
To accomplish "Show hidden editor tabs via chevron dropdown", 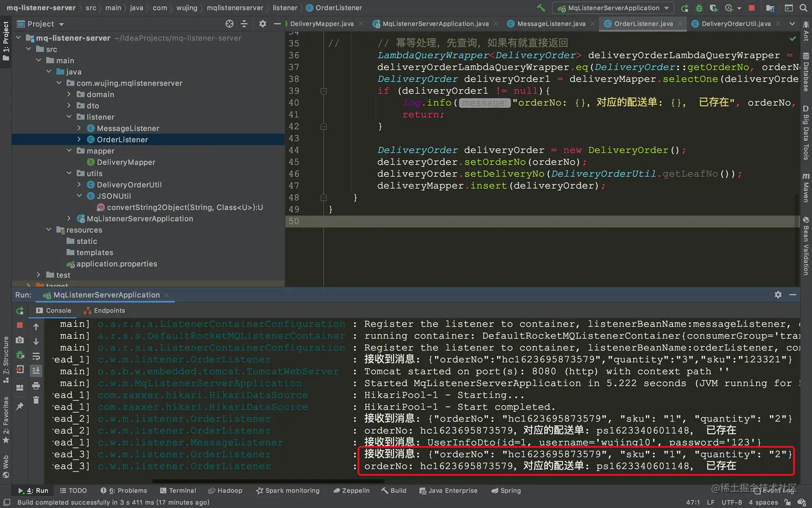I will point(792,24).
